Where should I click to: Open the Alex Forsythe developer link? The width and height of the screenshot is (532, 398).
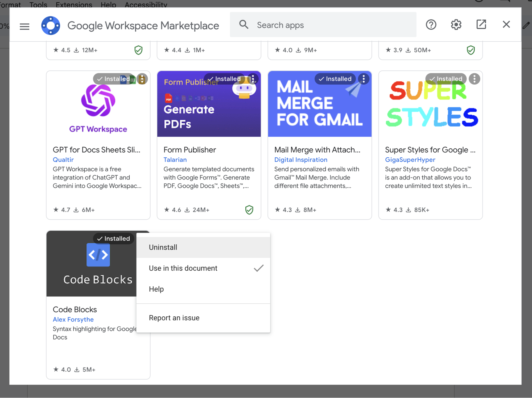pos(73,320)
